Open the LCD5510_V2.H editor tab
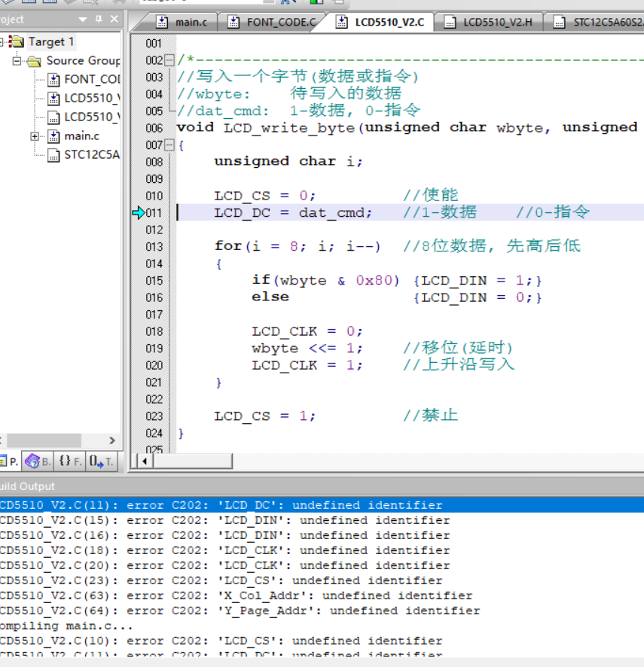 489,22
